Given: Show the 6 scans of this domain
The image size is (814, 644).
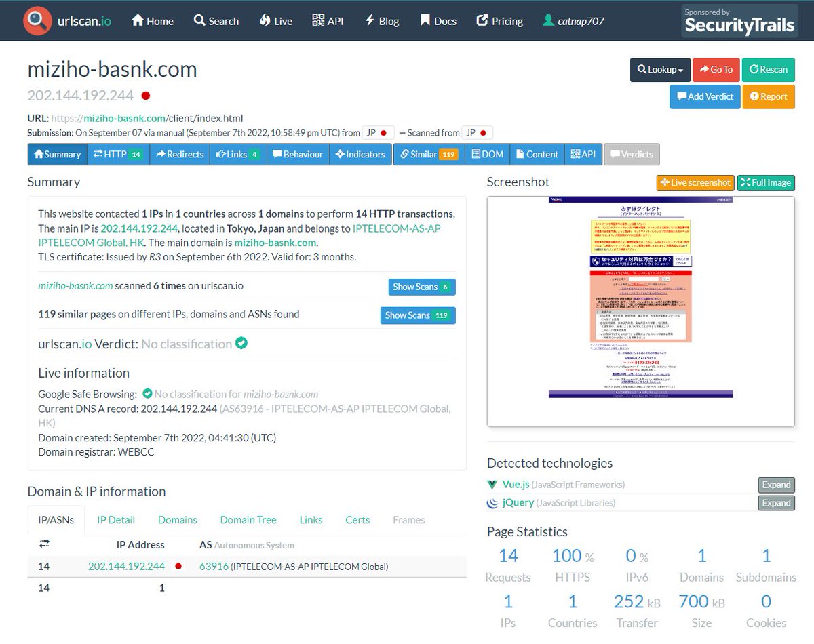Looking at the screenshot, I should pos(421,287).
